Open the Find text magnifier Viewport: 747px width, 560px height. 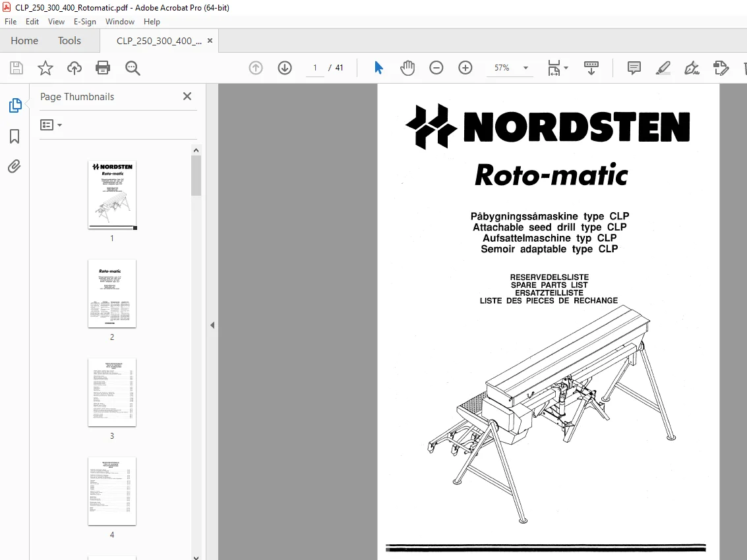click(133, 68)
